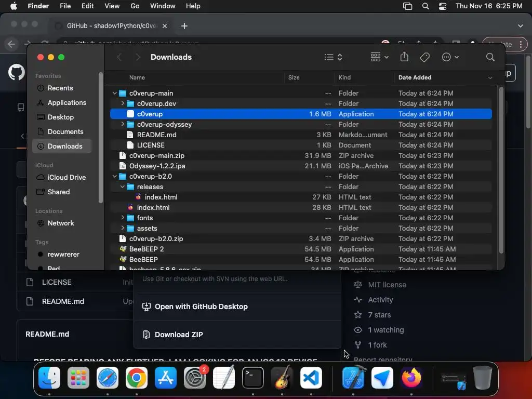Sort by the Name column header
The height and width of the screenshot is (399, 532).
[137, 77]
